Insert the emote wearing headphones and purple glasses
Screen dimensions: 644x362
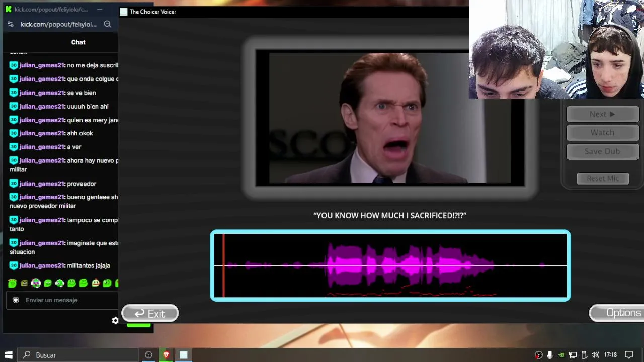(x=36, y=283)
